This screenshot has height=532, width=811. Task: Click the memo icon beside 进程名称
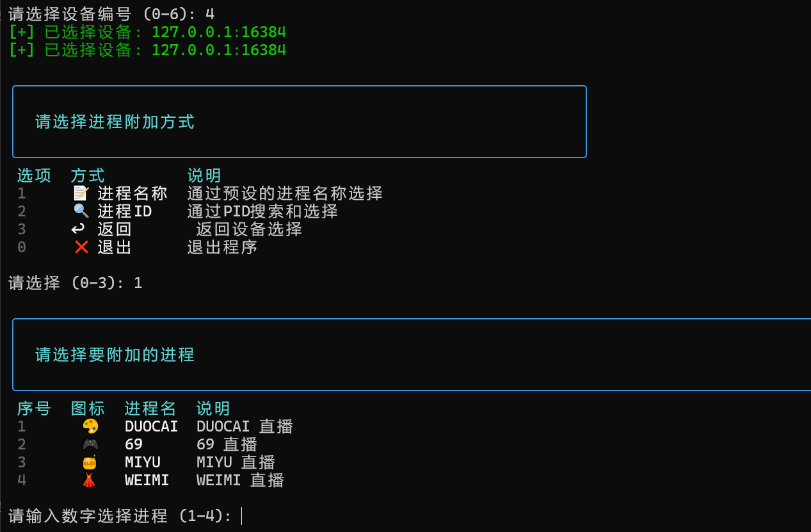[x=81, y=193]
